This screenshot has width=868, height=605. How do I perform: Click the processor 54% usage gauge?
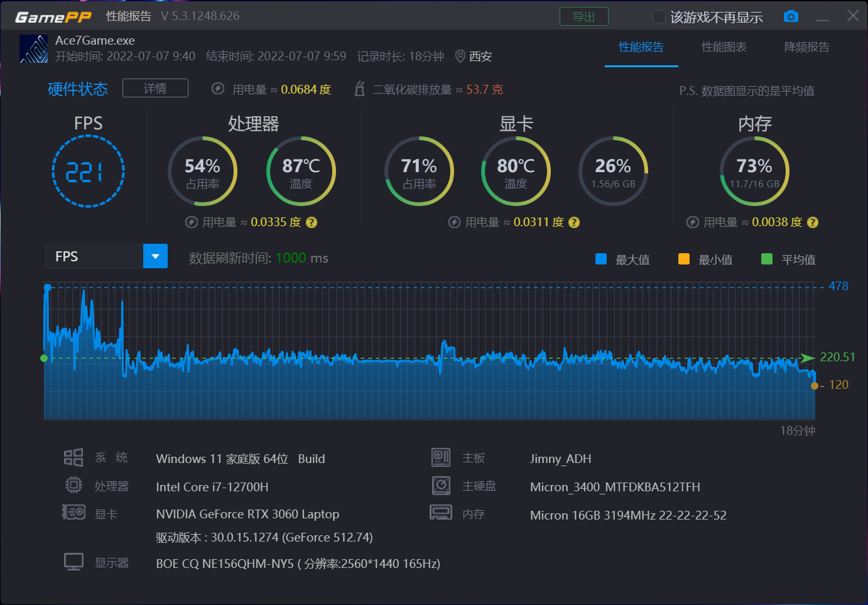point(202,171)
